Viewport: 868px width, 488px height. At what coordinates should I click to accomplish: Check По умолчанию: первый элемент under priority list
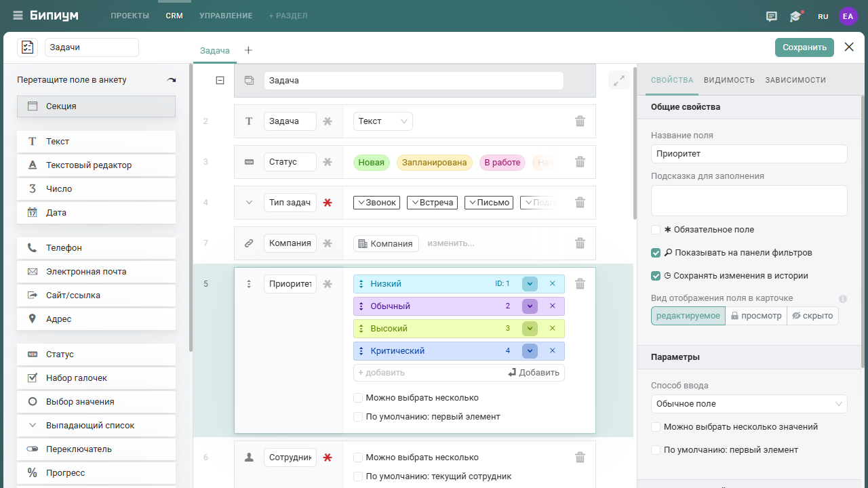pos(358,417)
